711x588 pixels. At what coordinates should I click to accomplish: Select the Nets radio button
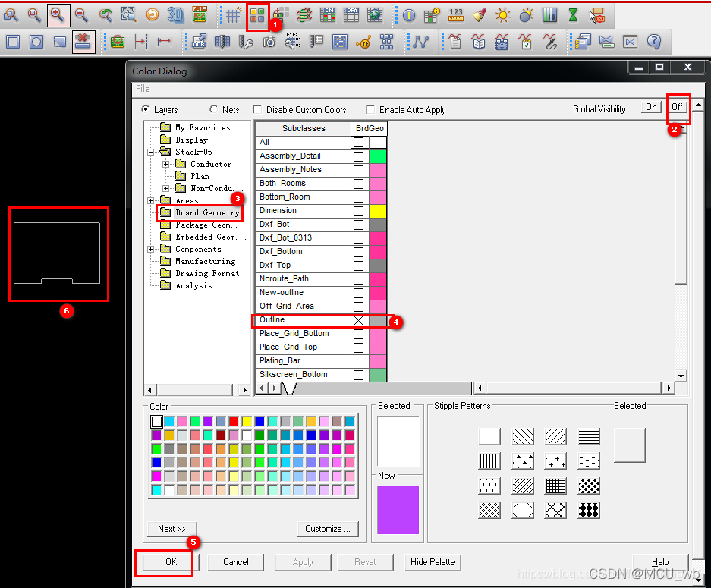(x=213, y=109)
